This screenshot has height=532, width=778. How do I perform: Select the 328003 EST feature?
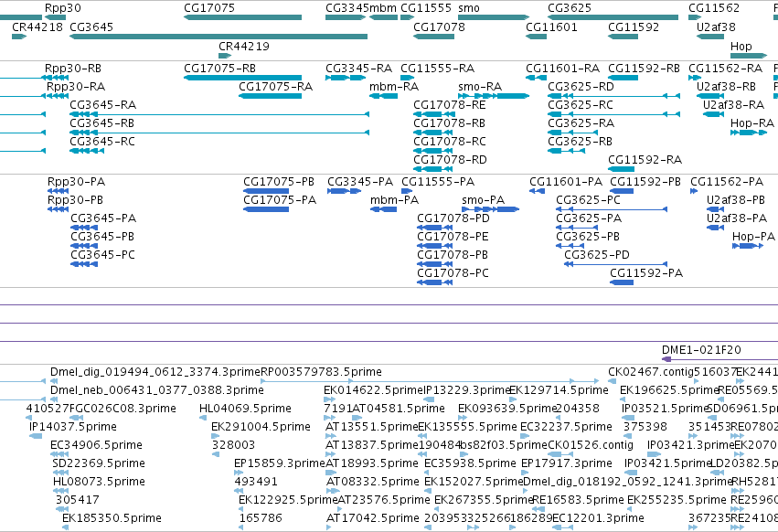[x=216, y=454]
